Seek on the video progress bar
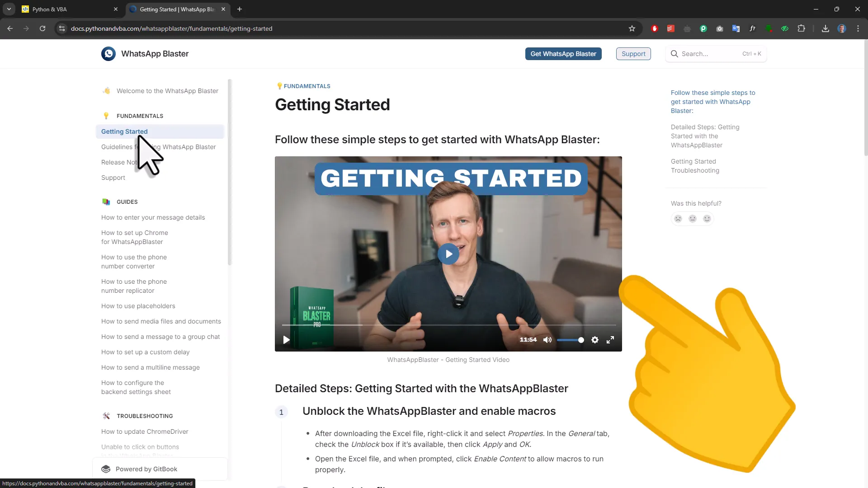Image resolution: width=868 pixels, height=488 pixels. (x=448, y=325)
